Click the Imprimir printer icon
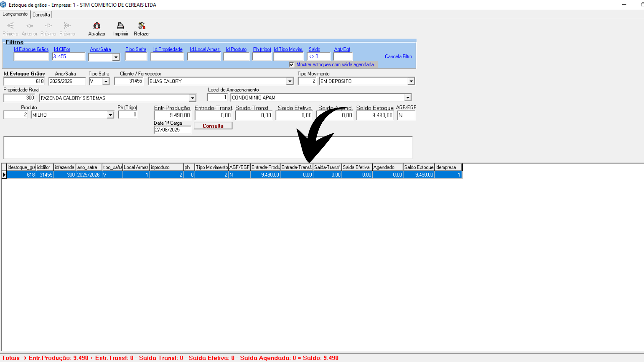 pos(120,26)
